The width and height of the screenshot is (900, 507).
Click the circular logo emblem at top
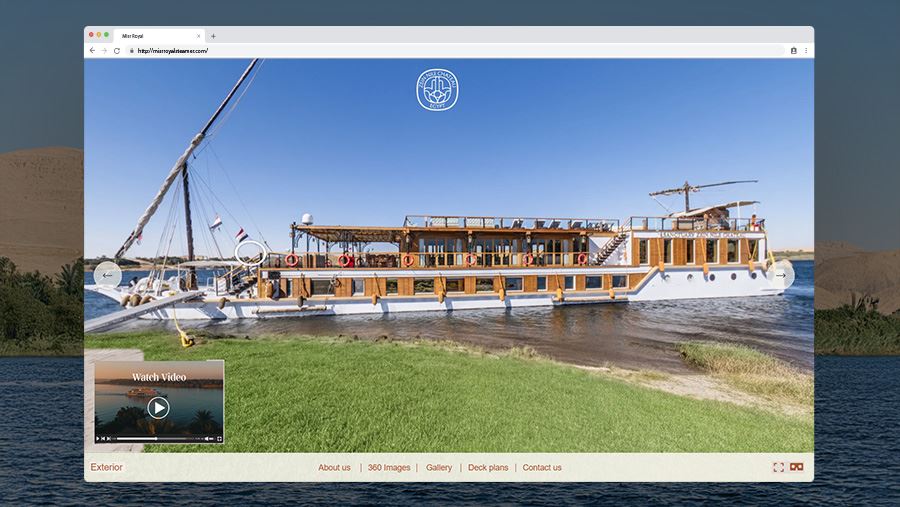coord(437,90)
